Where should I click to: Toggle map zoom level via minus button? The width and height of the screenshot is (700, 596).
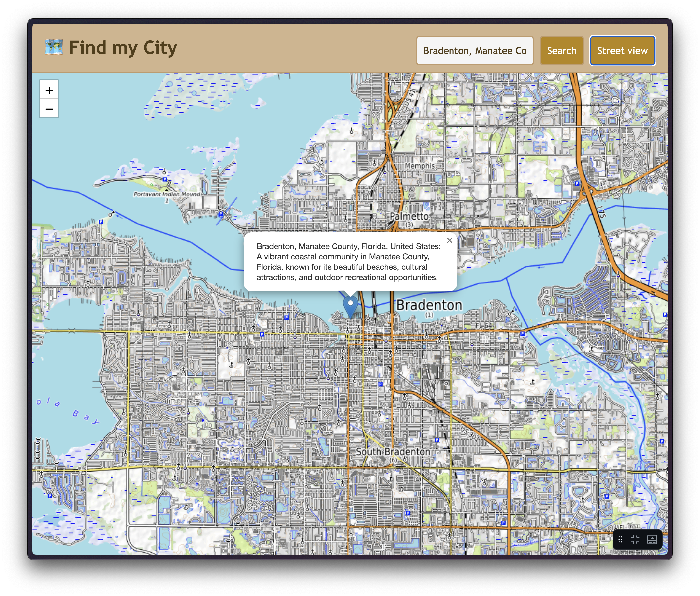point(50,109)
